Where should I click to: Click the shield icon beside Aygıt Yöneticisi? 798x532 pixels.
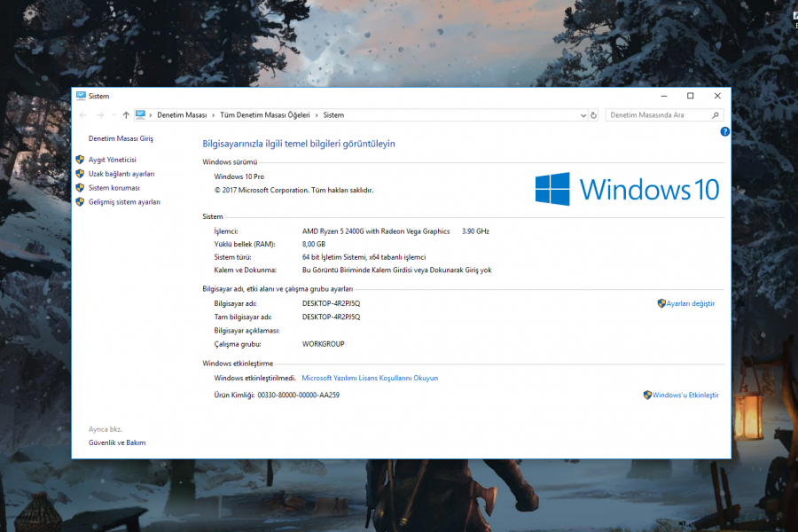click(x=80, y=160)
